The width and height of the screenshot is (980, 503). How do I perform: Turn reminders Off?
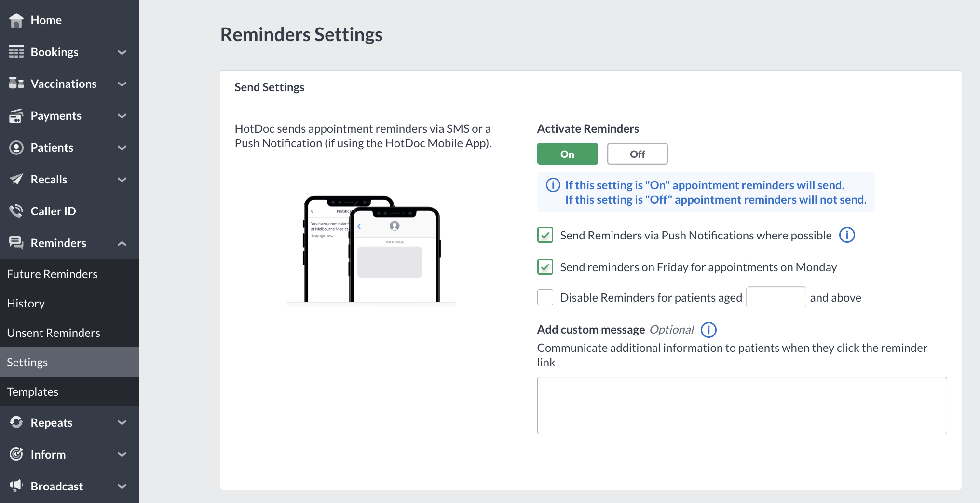click(637, 154)
